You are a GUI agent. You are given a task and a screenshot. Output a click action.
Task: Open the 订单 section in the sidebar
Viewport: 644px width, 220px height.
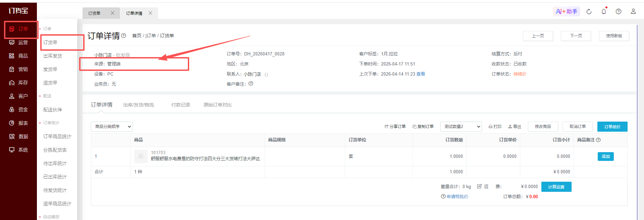pyautogui.click(x=18, y=29)
